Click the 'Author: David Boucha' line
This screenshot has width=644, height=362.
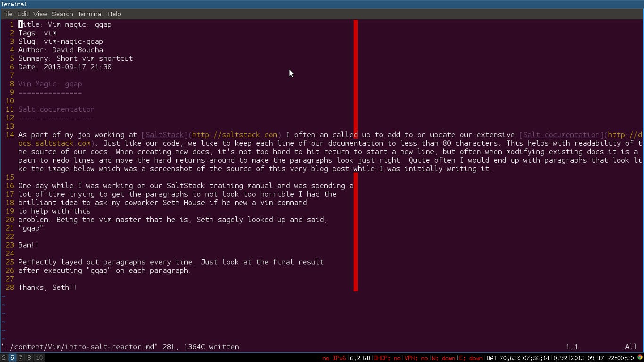(x=61, y=50)
